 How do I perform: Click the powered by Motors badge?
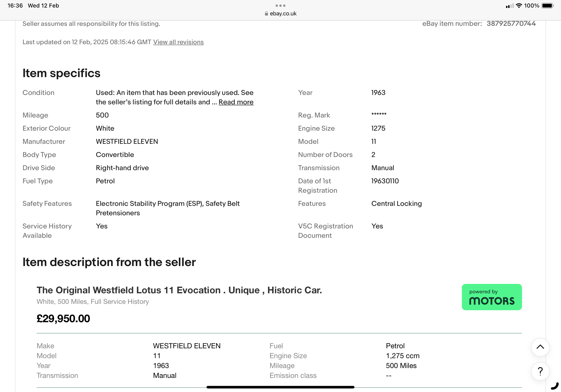point(492,297)
